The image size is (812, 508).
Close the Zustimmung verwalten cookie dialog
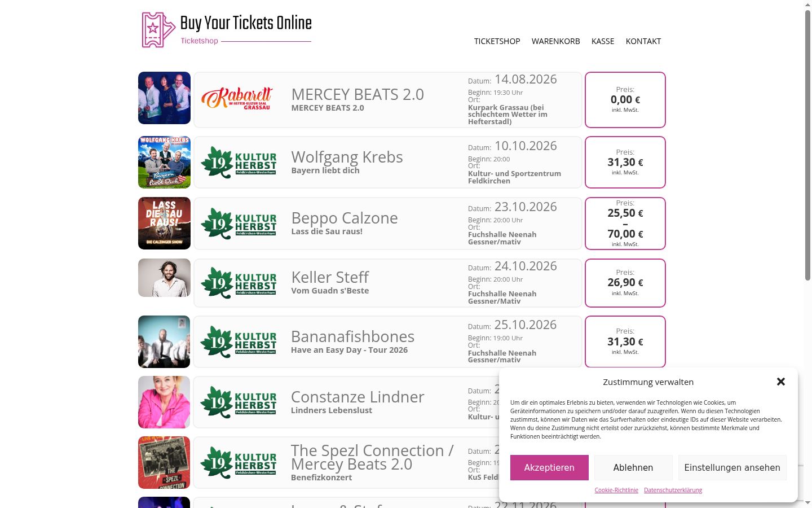pos(781,382)
